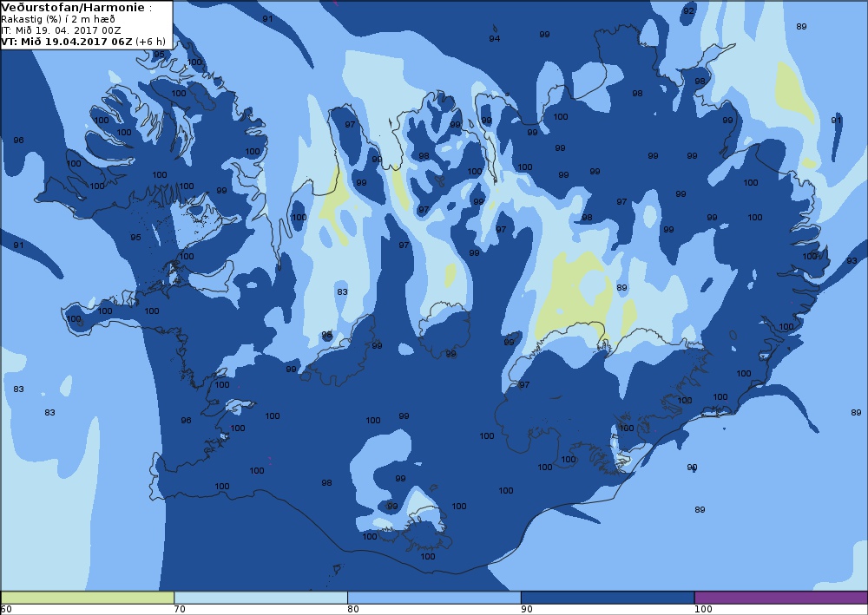Screen dimensions: 868x615
Task: Click the dark blue 90–100 legend swatch
Action: click(x=608, y=598)
